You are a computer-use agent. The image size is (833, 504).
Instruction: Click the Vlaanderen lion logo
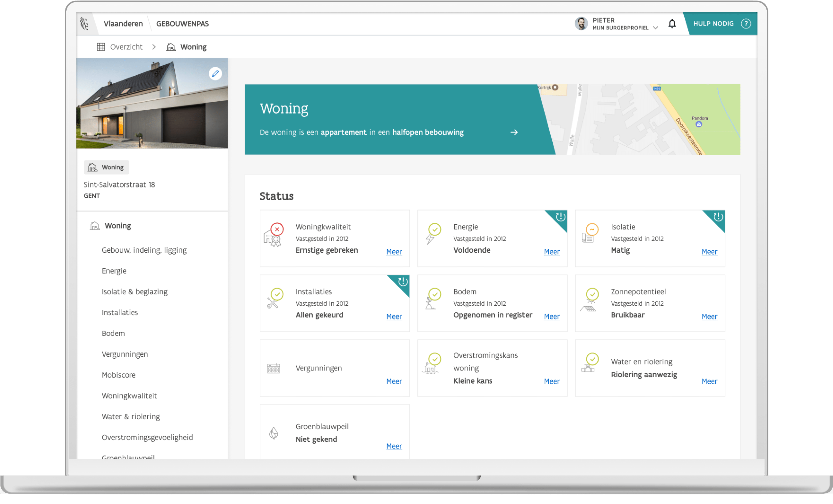pyautogui.click(x=85, y=24)
